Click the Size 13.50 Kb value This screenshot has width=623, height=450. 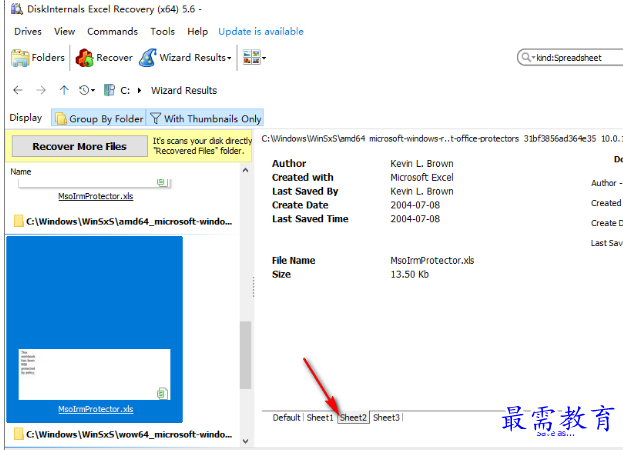coord(409,274)
